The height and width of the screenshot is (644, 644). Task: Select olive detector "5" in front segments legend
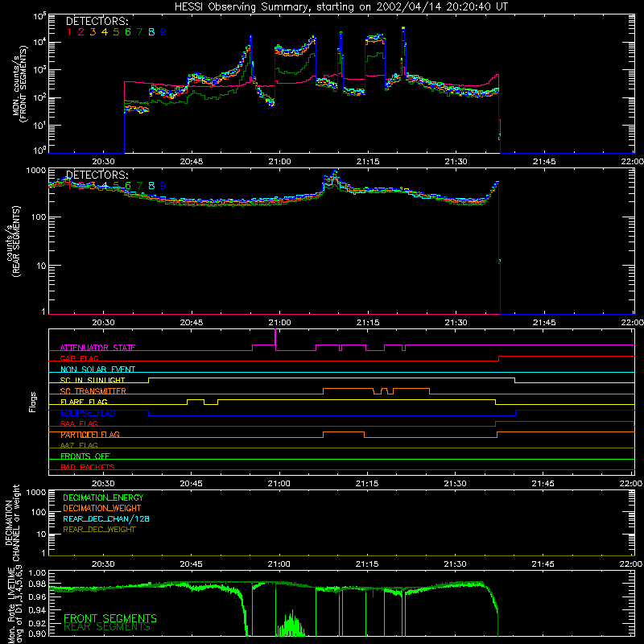(116, 32)
